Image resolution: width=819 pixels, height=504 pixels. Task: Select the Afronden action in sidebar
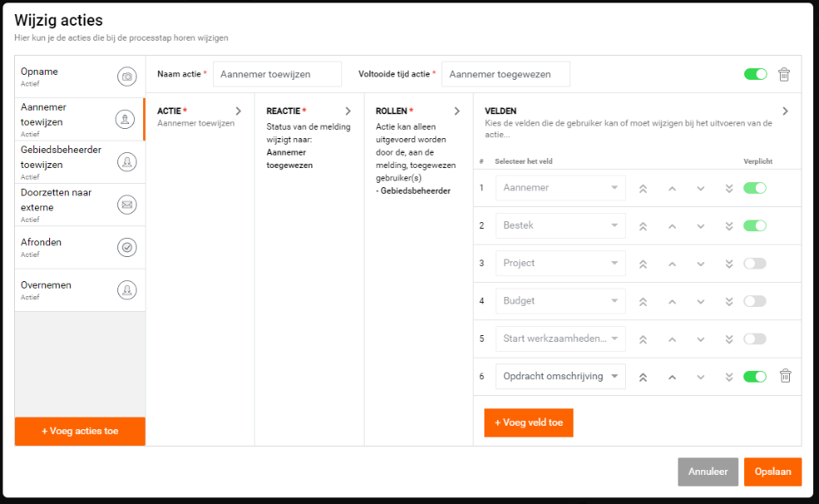[80, 247]
